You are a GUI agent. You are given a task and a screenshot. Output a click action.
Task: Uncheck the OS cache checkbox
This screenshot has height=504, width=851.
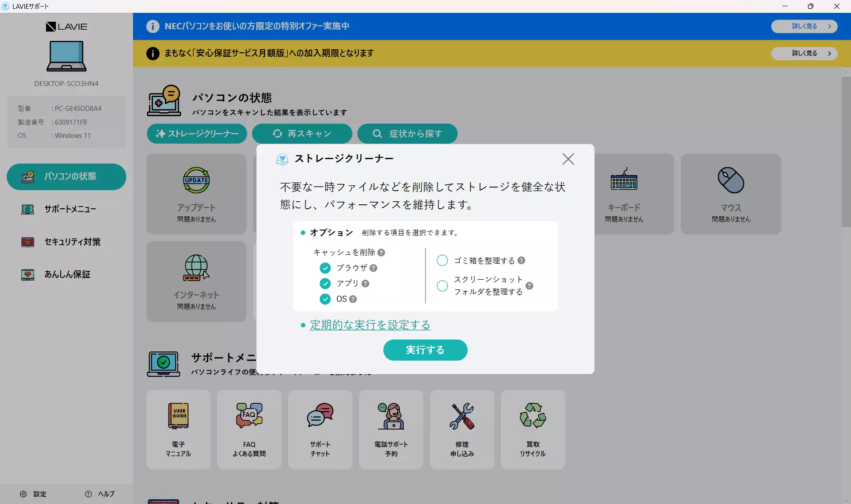[x=325, y=299]
